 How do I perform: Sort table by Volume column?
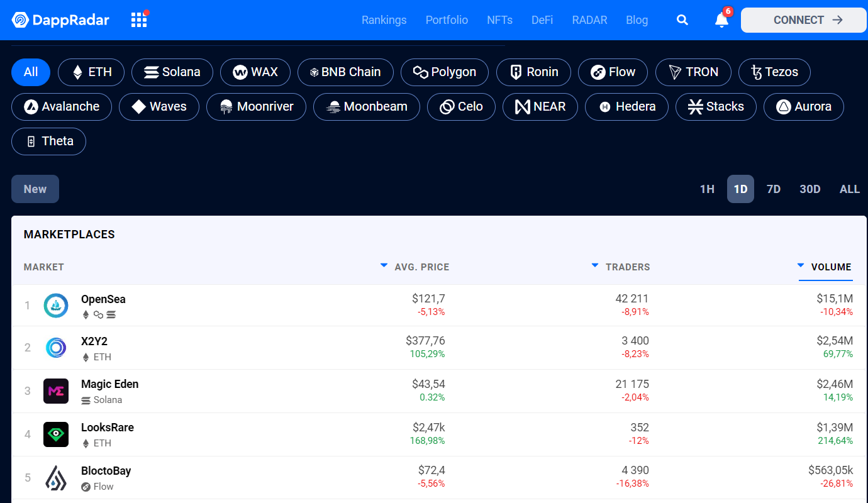click(825, 267)
